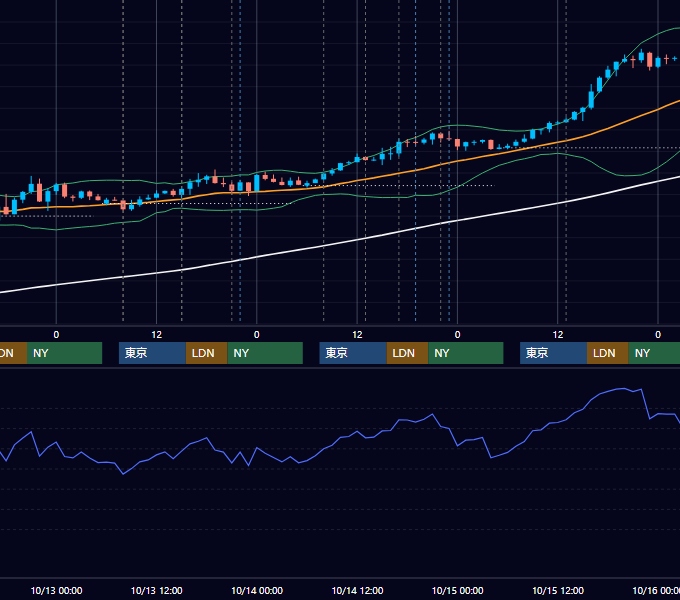Click the 東京 session block for 10/14
The height and width of the screenshot is (600, 680).
coord(353,353)
